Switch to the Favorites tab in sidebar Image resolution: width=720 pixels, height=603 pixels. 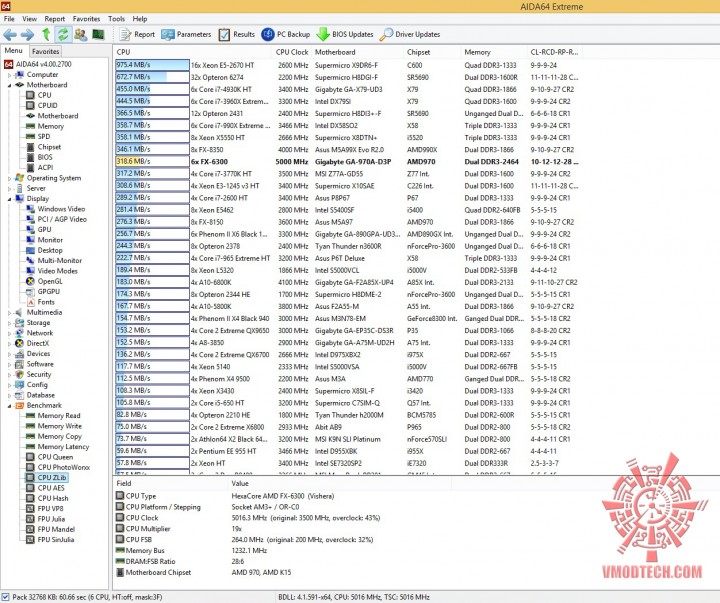point(45,51)
